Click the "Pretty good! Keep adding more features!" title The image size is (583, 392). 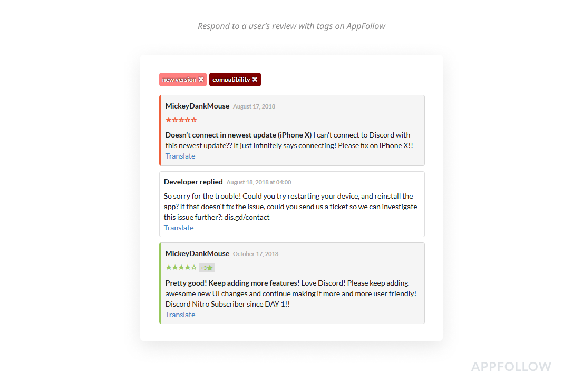pos(232,283)
